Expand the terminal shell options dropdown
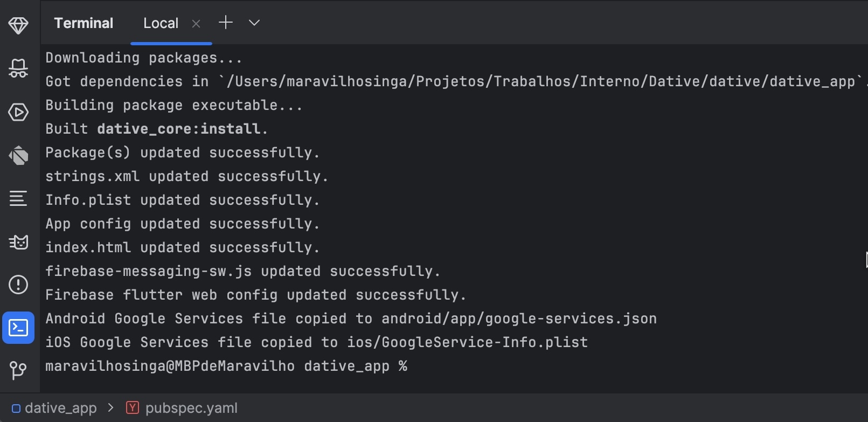The height and width of the screenshot is (422, 868). pos(254,23)
